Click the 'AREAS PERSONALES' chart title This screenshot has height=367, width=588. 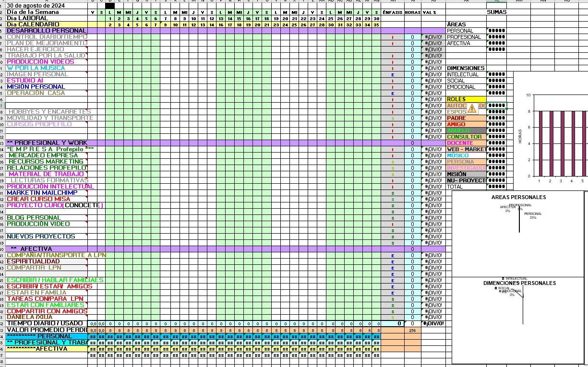point(518,197)
